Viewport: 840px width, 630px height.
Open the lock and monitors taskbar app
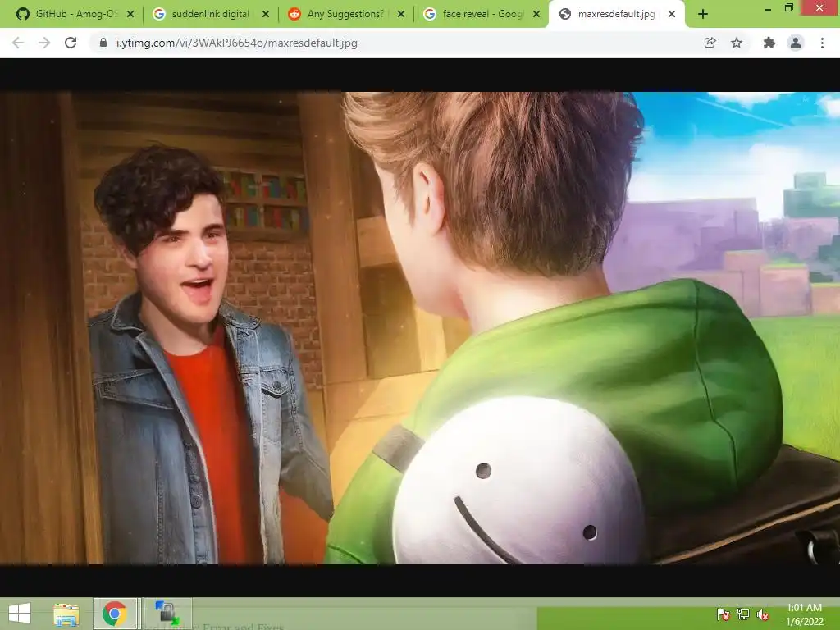(167, 614)
